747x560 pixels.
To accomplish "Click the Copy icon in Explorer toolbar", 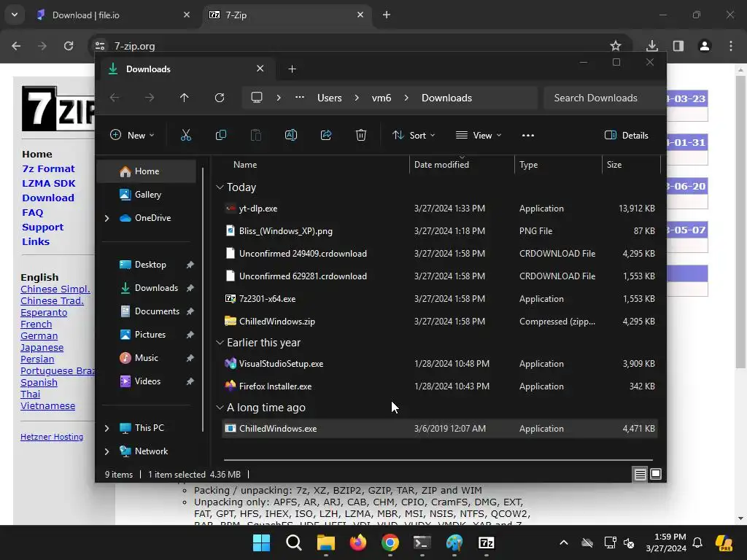I will coord(221,135).
